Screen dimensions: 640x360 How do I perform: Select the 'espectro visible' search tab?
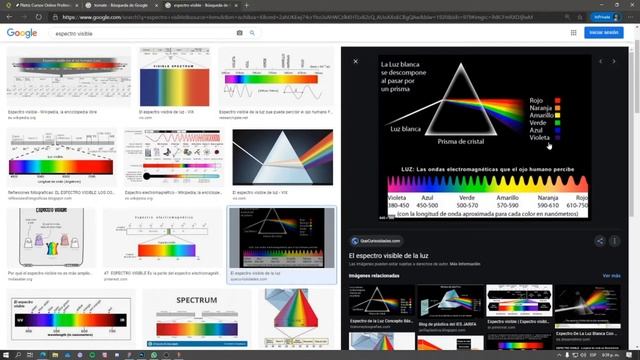click(x=200, y=5)
